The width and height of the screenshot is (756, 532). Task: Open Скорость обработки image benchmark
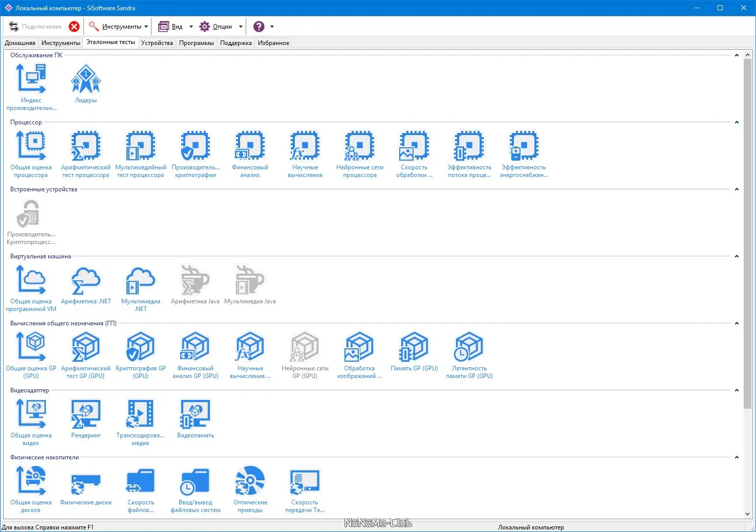414,154
